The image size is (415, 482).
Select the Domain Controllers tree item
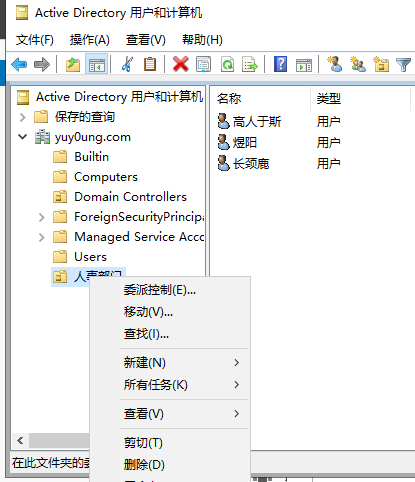click(x=130, y=197)
